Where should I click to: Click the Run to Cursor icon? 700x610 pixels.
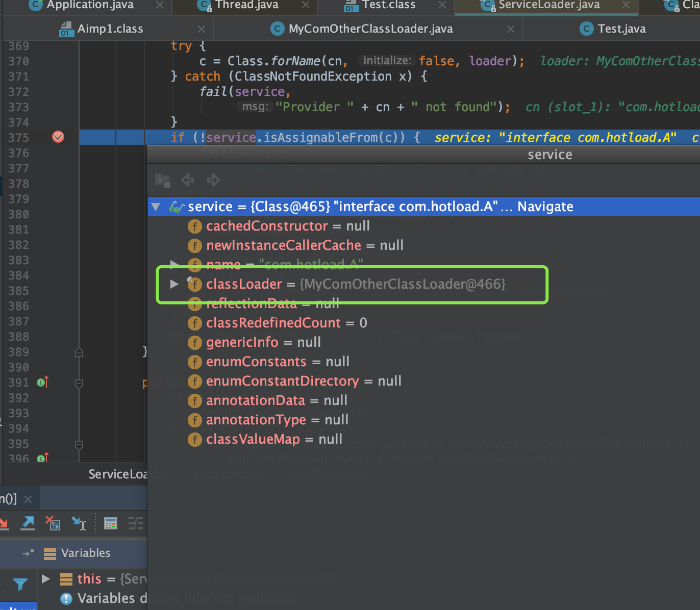click(x=78, y=523)
